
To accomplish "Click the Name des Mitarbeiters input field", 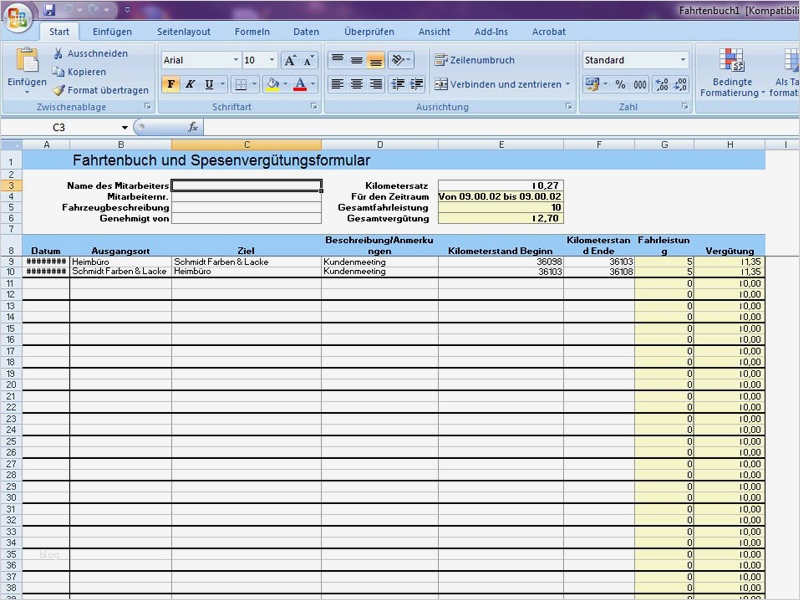I will coord(245,186).
